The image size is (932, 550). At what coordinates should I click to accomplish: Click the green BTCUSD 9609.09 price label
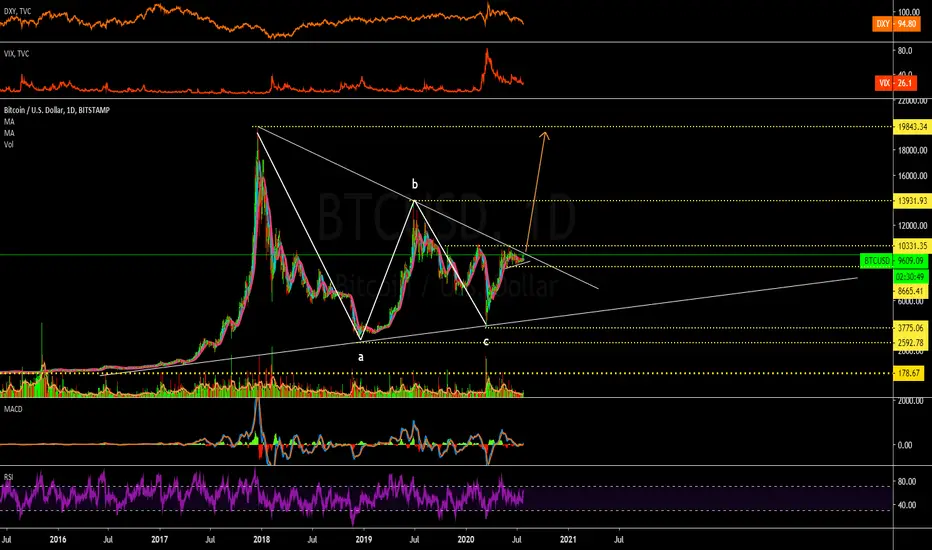pos(894,261)
